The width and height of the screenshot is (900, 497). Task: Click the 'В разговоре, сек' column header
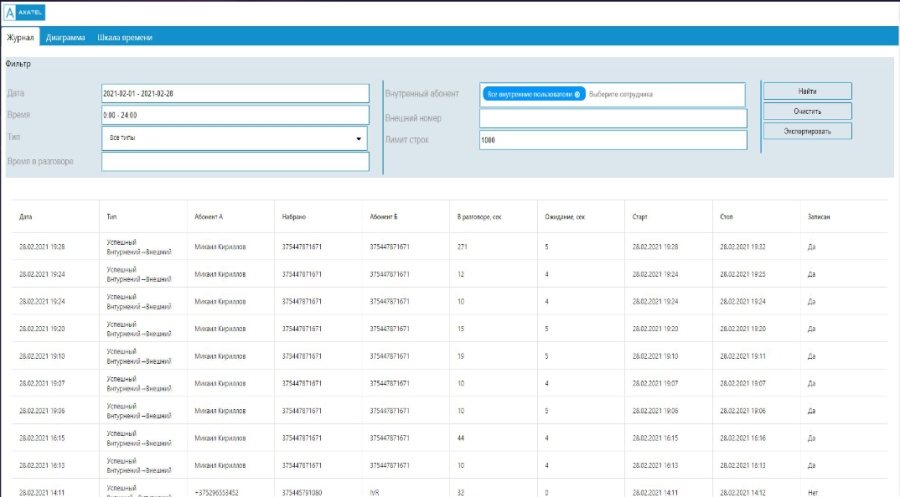[x=479, y=216]
